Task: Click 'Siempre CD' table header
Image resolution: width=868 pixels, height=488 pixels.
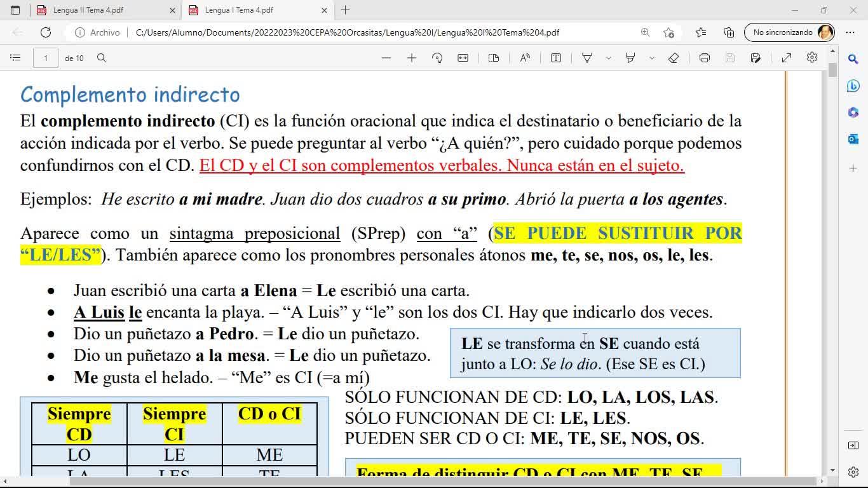Action: 79,424
